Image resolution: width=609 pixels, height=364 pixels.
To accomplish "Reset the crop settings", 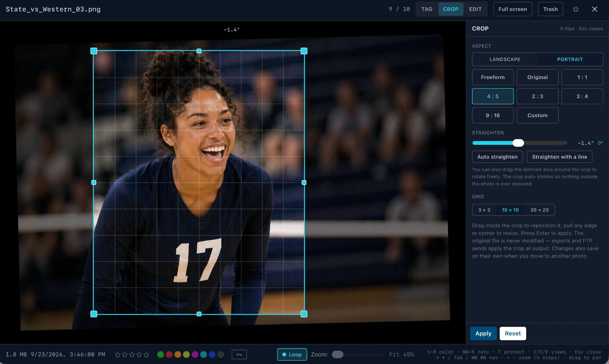I will pos(513,333).
